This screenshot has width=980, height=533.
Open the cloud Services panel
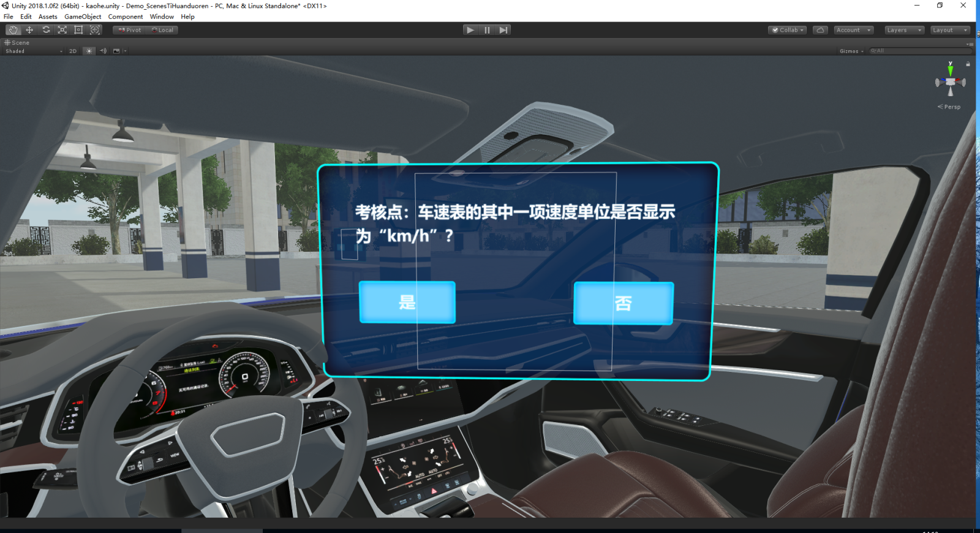820,30
